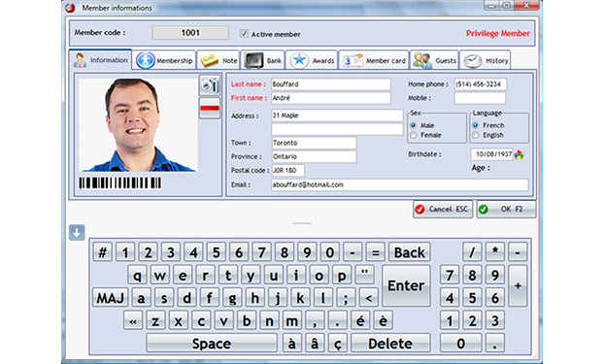Choose French language option

476,125
